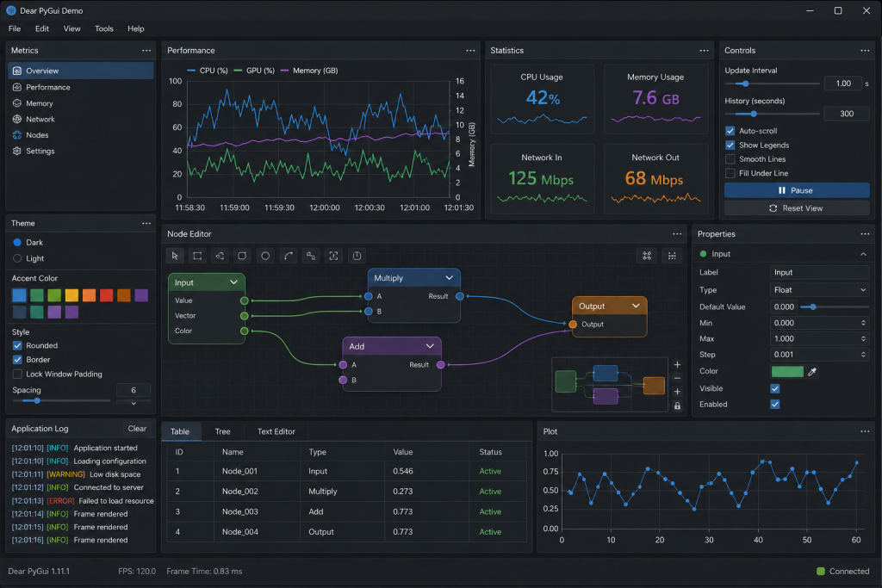The width and height of the screenshot is (882, 588).
Task: Toggle the Rounded style checkbox
Action: [17, 346]
